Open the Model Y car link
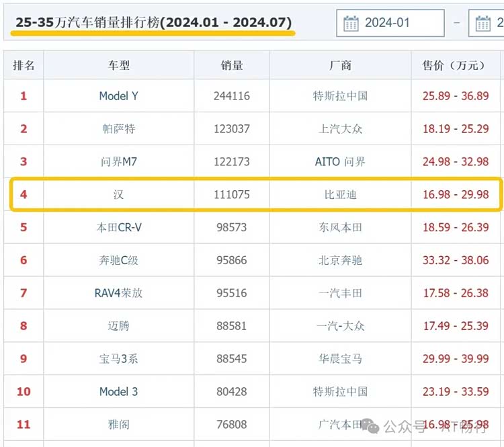Image resolution: width=504 pixels, height=447 pixels. click(118, 96)
